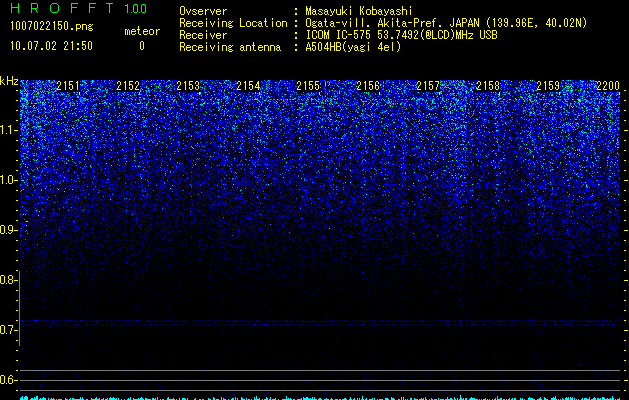Click the 2159 time marker
Image resolution: width=629 pixels, height=400 pixels.
coord(548,85)
